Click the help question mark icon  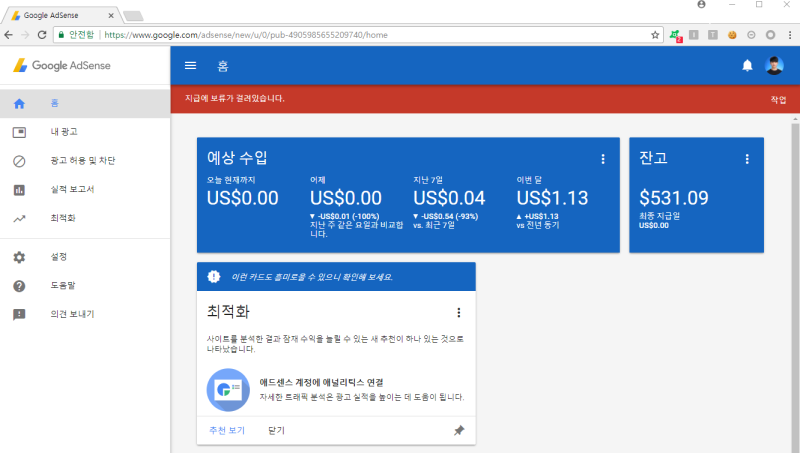click(x=19, y=286)
